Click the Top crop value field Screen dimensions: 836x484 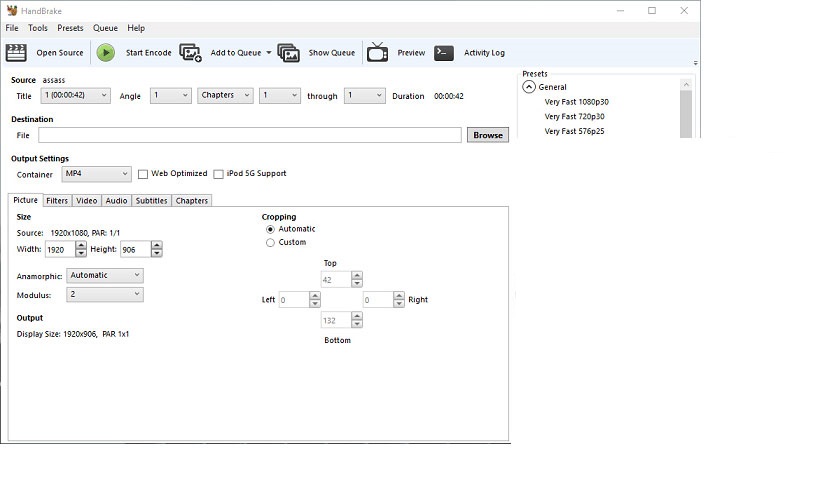tap(336, 279)
